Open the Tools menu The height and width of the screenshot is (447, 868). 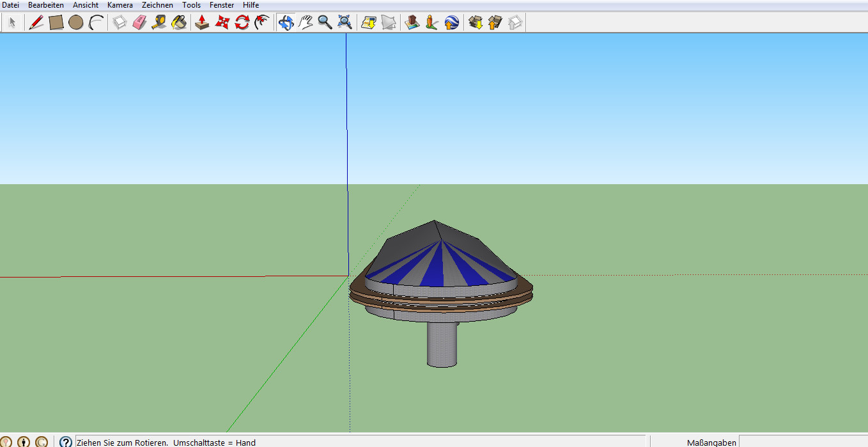(192, 5)
